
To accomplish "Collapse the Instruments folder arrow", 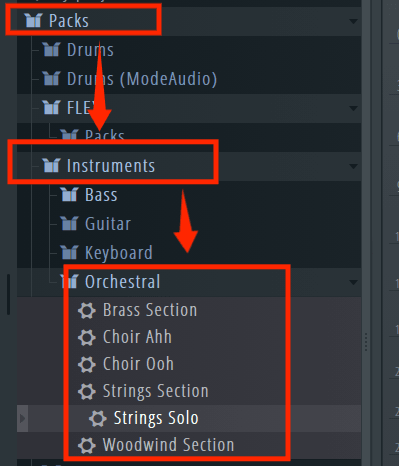I will coord(353,166).
